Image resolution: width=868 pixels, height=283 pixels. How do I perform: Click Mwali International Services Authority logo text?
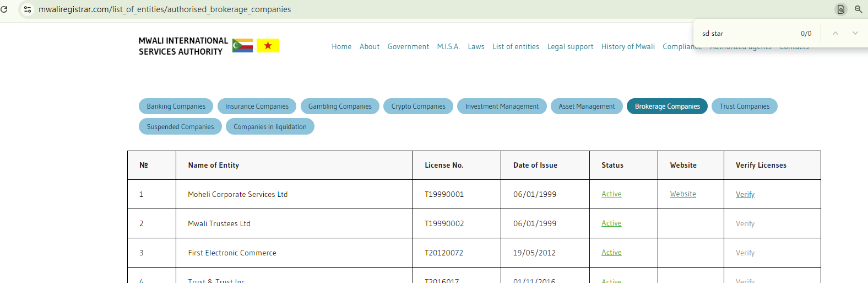(x=183, y=46)
